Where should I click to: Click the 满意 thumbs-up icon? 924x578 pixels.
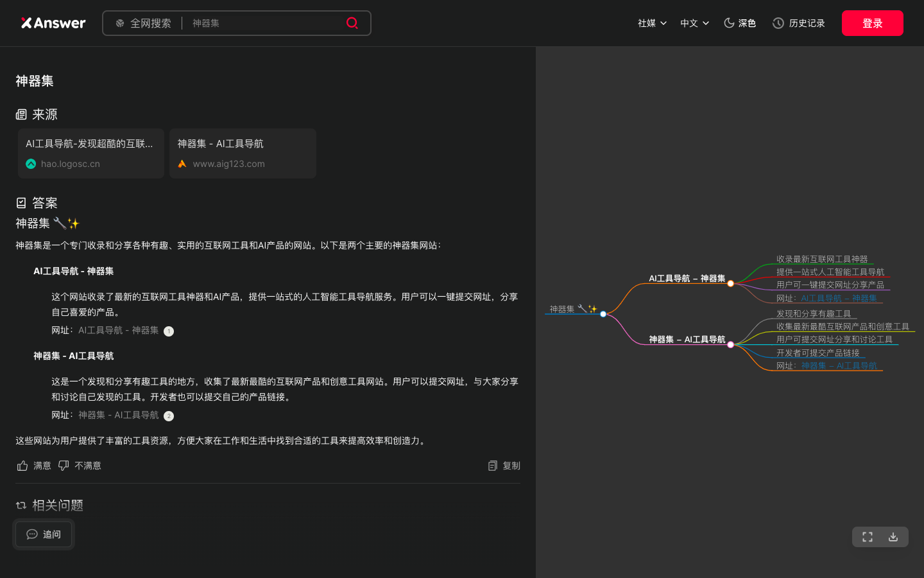[22, 466]
